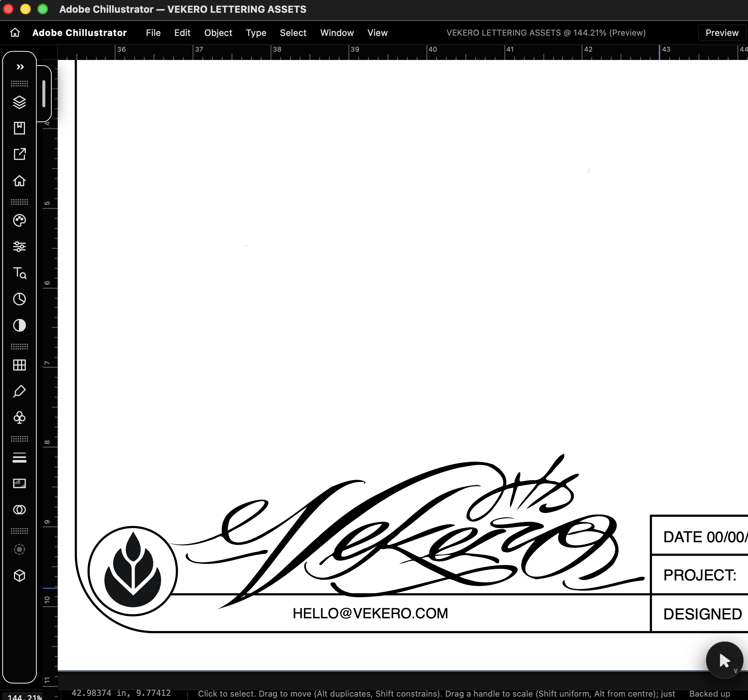Click the DATE 00/00 text cell

pos(706,537)
